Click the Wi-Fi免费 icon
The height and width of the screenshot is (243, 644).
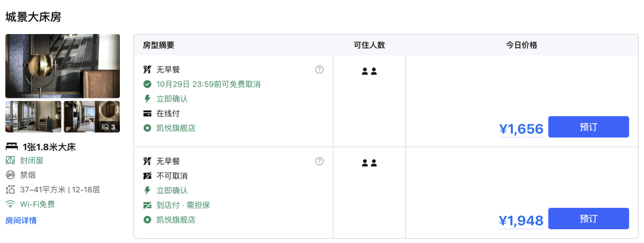(10, 204)
